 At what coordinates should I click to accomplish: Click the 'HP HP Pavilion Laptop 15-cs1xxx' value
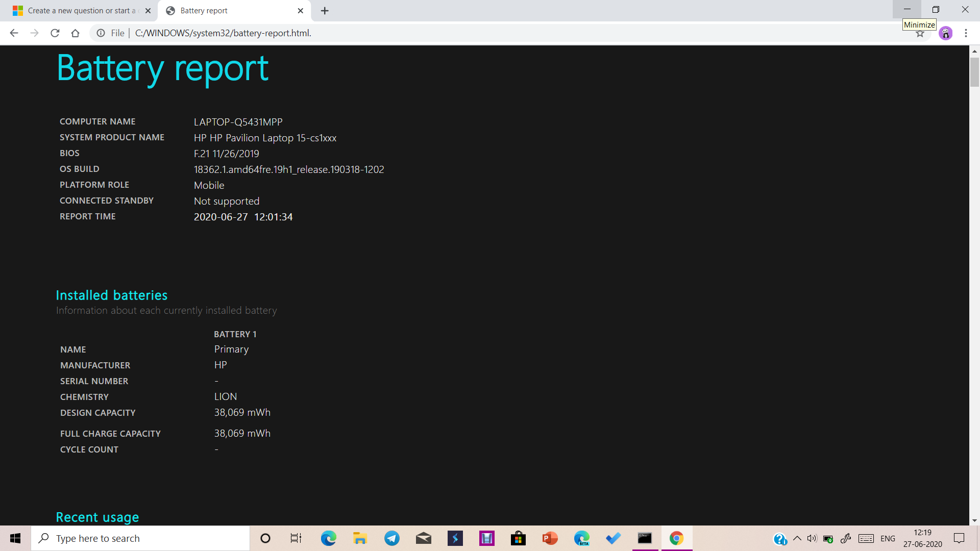pyautogui.click(x=265, y=138)
